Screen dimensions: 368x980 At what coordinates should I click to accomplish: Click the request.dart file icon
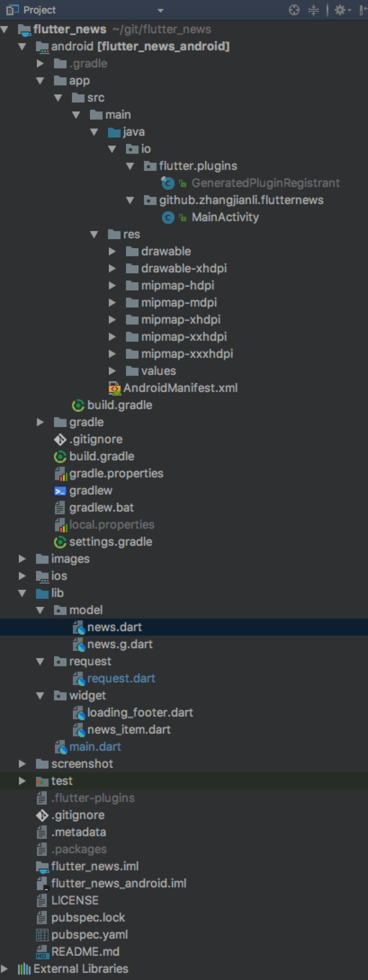tap(79, 678)
